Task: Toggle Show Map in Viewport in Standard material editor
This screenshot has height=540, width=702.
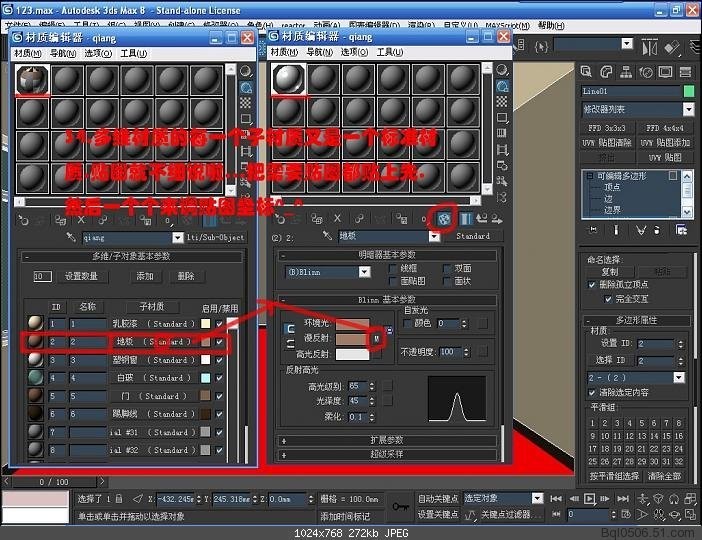Action: 443,218
